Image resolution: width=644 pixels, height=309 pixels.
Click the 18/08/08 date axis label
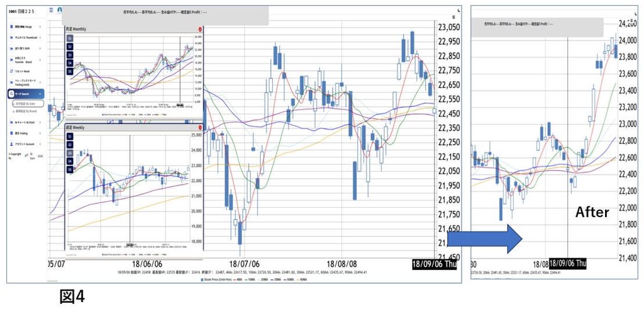click(x=341, y=264)
